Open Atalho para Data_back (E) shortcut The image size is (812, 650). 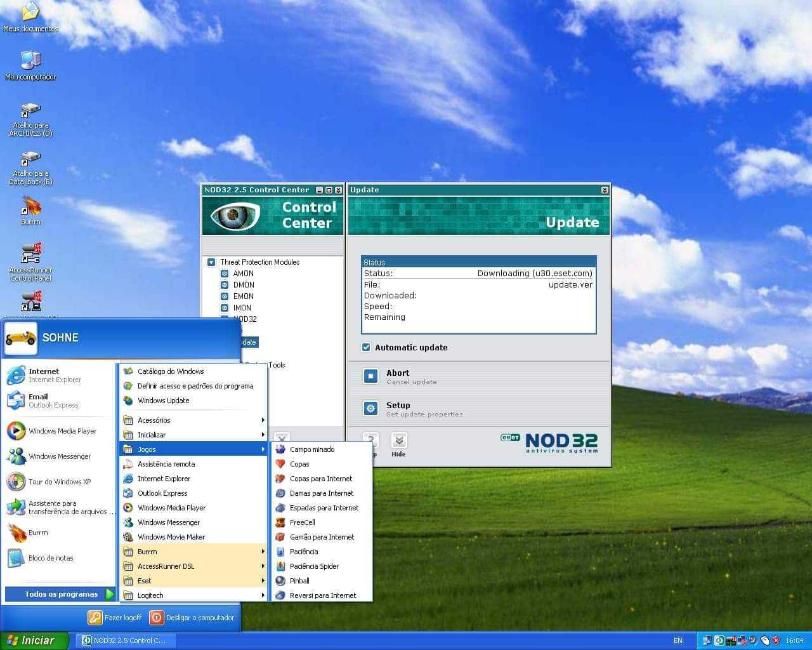[x=30, y=168]
